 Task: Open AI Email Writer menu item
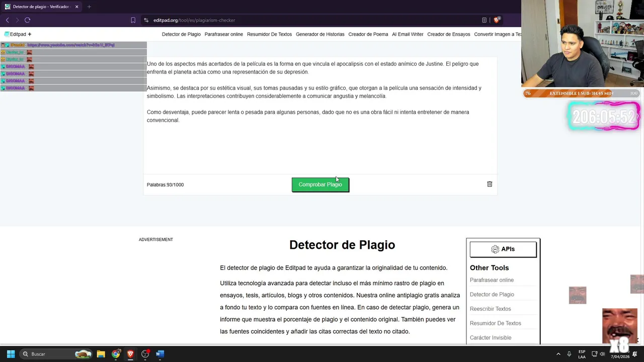[x=408, y=34]
